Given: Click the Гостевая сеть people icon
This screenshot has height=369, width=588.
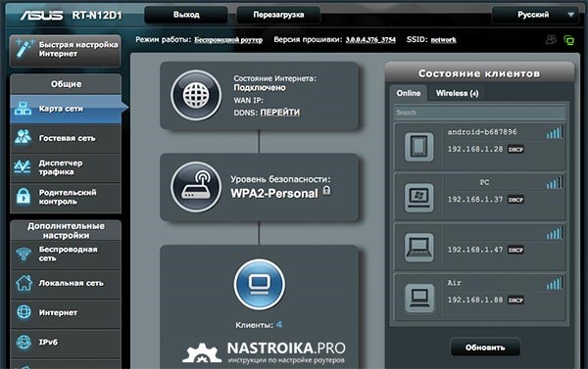Looking at the screenshot, I should tap(23, 137).
